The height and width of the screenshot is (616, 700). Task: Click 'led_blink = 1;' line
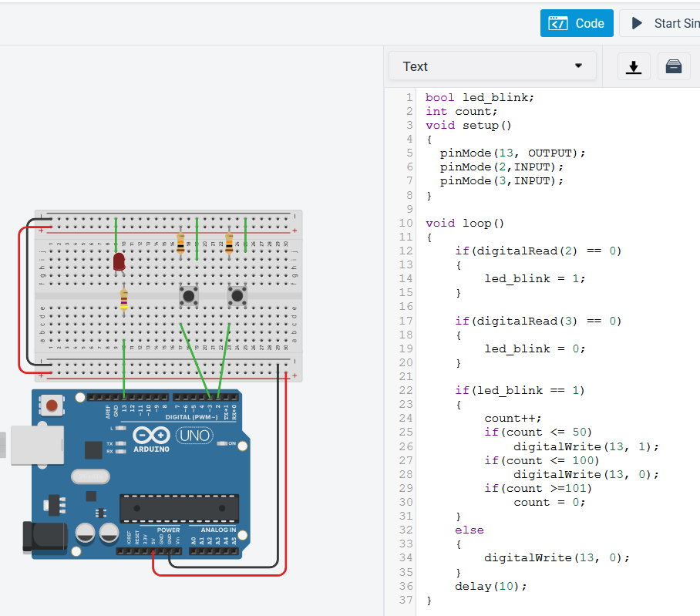point(535,278)
